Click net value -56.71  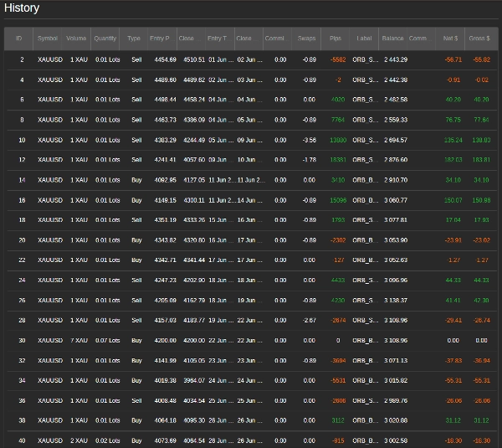[x=453, y=60]
